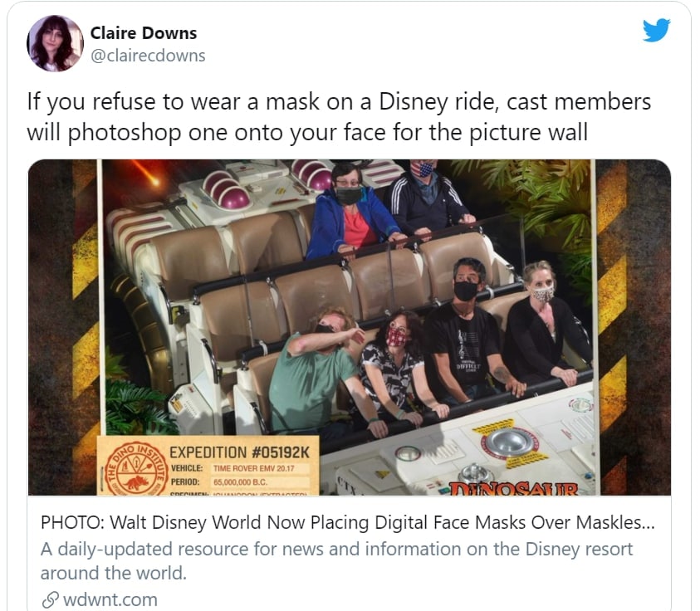Click the red DINOSAUR logo in the photo
700x611 pixels.
514,489
